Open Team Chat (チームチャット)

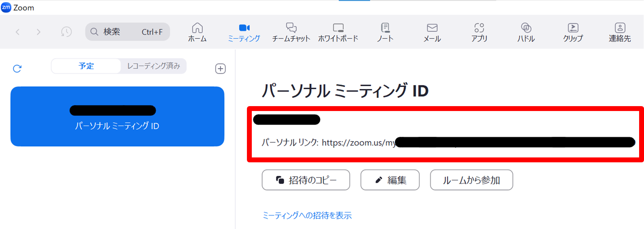tap(291, 32)
